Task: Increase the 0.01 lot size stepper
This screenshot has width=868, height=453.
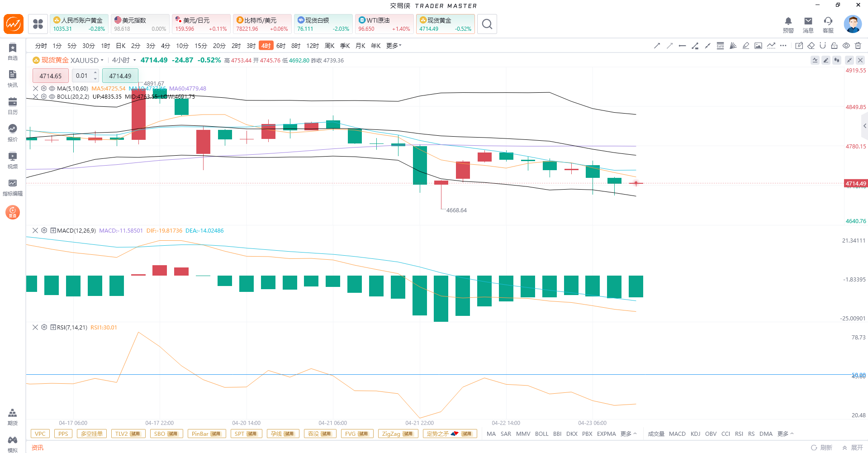Action: point(95,73)
